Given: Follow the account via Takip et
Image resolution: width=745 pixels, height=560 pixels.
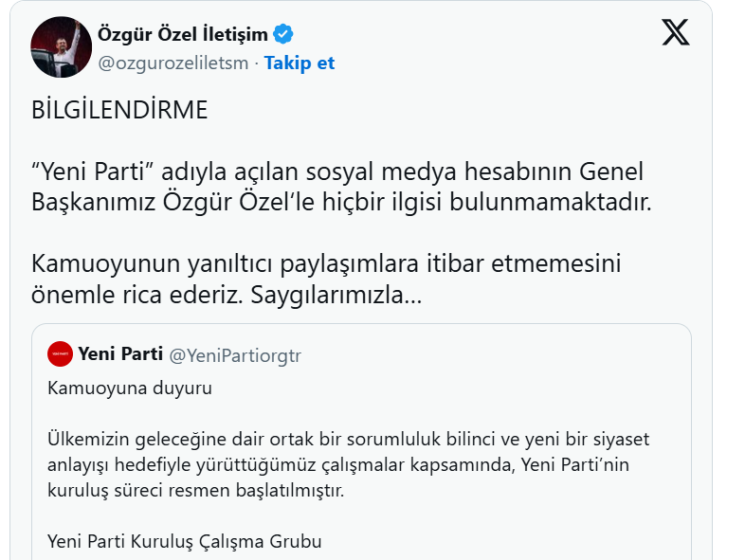Looking at the screenshot, I should coord(300,63).
